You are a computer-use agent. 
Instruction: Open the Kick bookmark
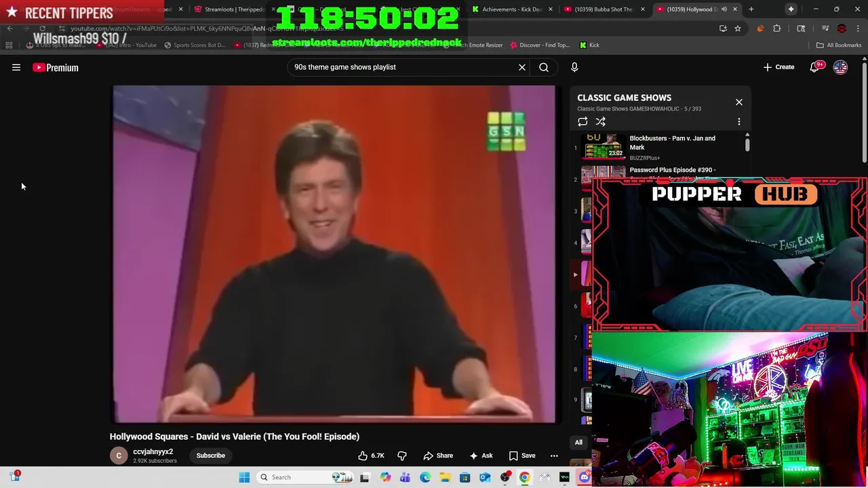click(589, 45)
